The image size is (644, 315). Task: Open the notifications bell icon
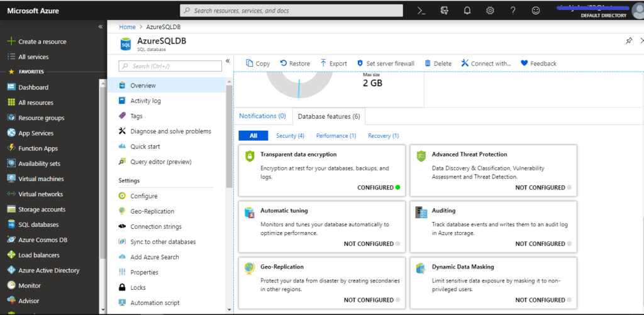467,11
